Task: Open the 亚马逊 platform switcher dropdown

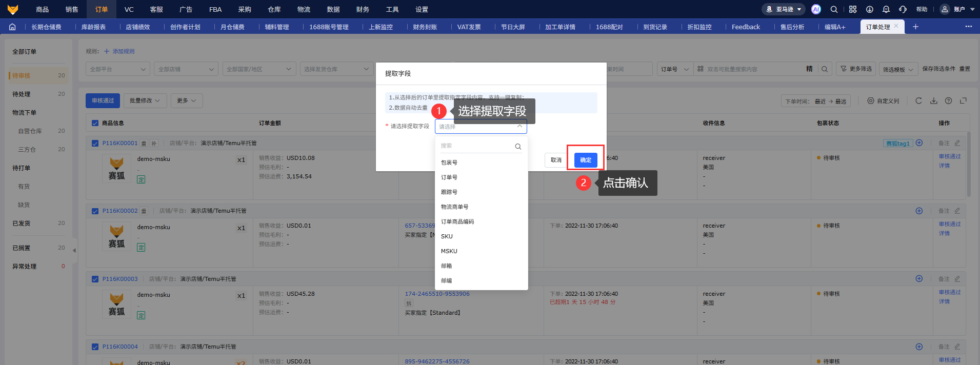Action: tap(784, 9)
